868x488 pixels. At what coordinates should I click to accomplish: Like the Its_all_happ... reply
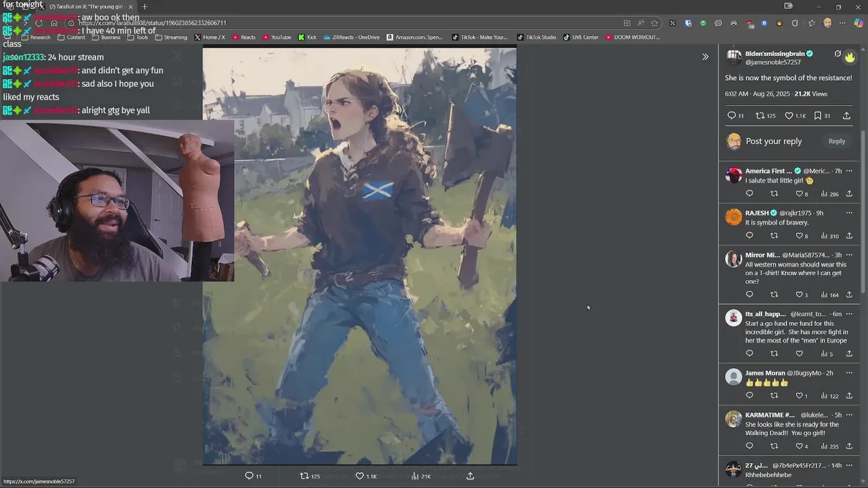[x=799, y=354]
